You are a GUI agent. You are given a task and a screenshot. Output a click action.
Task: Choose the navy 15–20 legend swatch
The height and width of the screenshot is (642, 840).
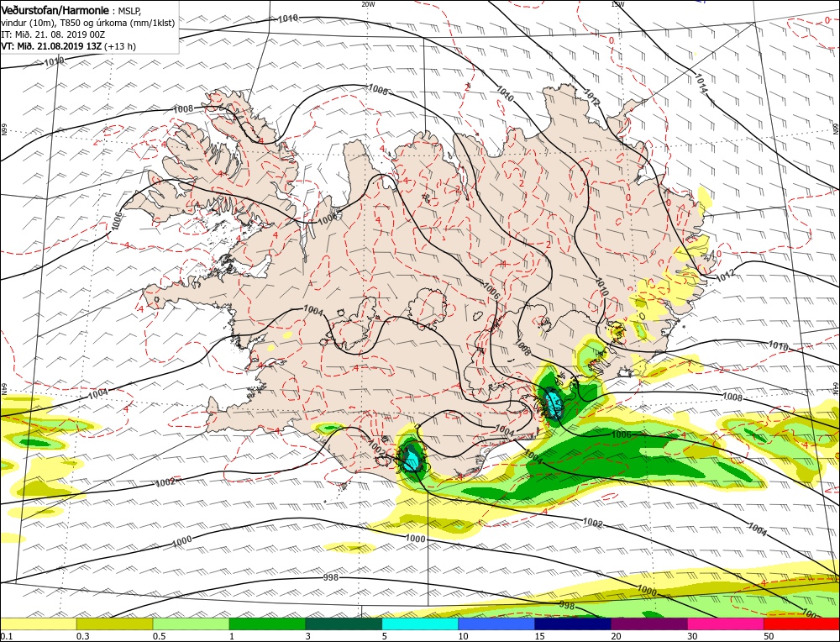click(x=573, y=624)
